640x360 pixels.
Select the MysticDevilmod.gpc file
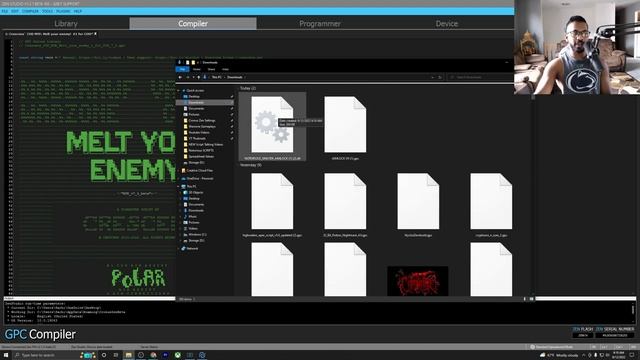point(418,204)
